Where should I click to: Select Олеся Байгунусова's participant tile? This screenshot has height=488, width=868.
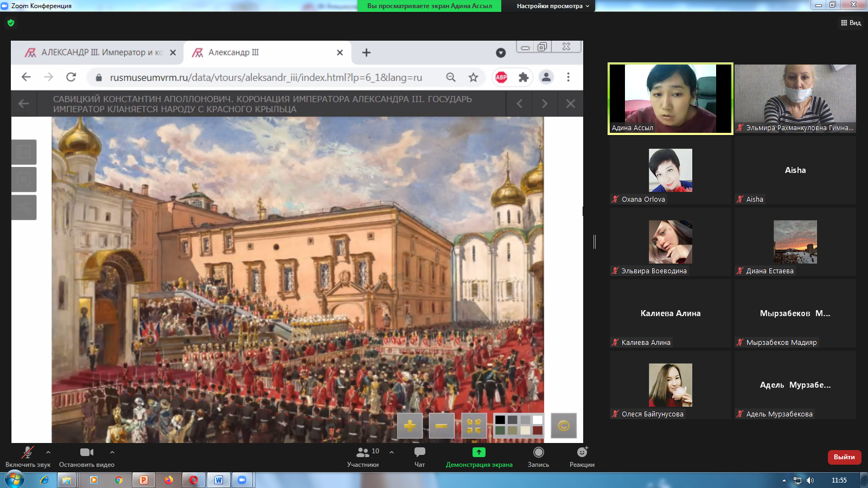(671, 385)
